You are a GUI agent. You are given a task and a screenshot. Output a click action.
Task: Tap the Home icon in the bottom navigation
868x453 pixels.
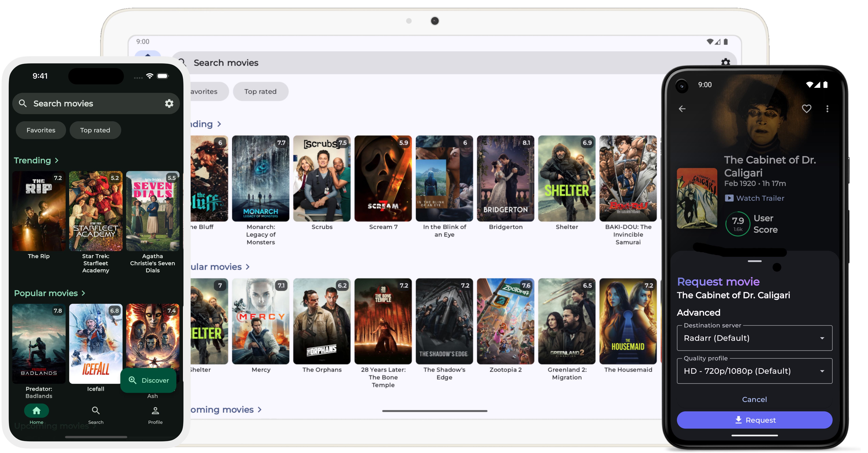click(x=36, y=411)
